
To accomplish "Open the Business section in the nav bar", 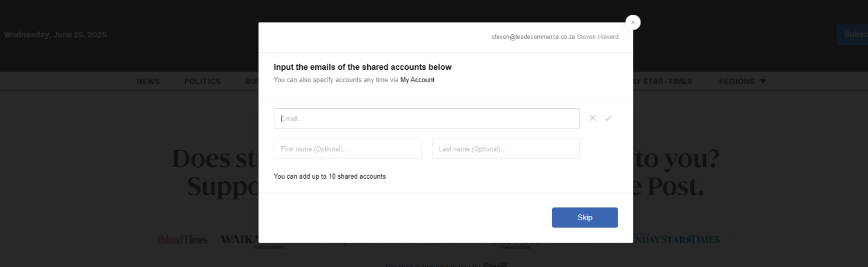I will pos(252,82).
